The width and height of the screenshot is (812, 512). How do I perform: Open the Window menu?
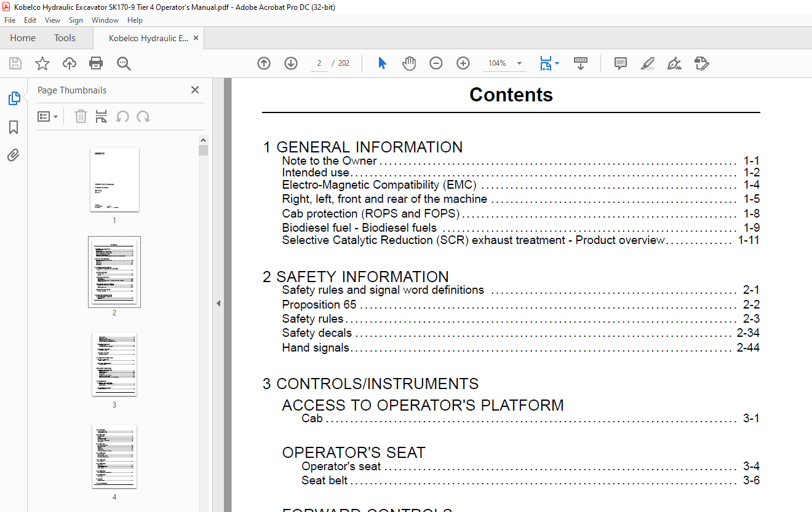[x=105, y=20]
